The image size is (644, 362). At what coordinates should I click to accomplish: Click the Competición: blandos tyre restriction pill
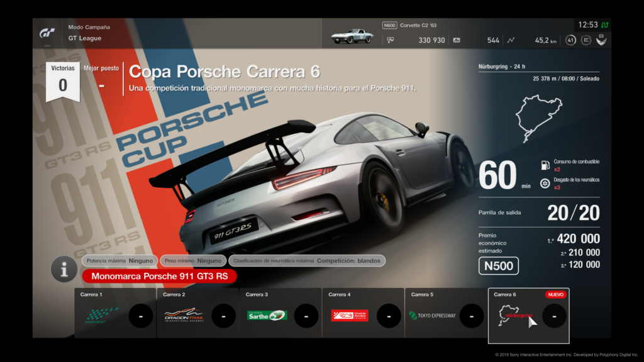click(307, 261)
